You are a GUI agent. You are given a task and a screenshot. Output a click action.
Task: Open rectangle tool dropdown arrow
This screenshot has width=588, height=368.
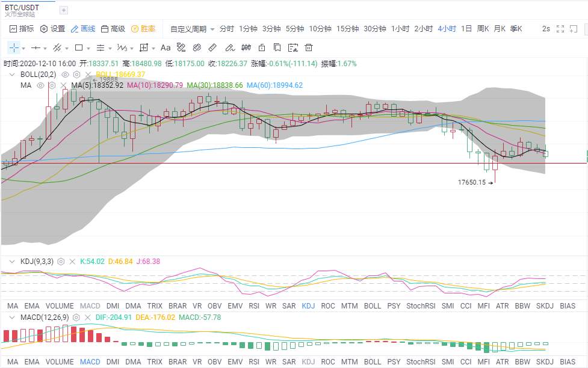tap(88, 48)
